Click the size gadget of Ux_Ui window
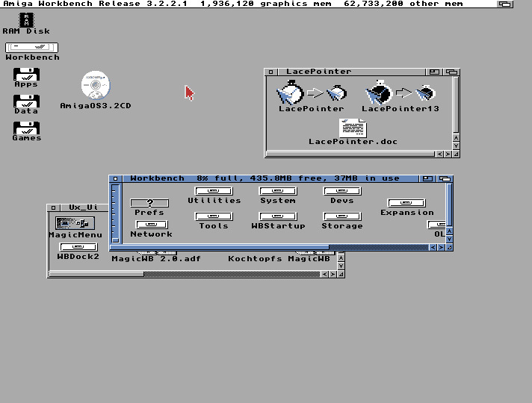The height and width of the screenshot is (403, 532). [341, 274]
